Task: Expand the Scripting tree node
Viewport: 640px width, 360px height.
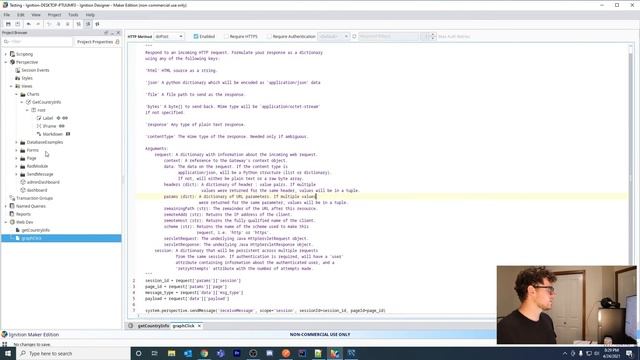Action: pyautogui.click(x=6, y=54)
